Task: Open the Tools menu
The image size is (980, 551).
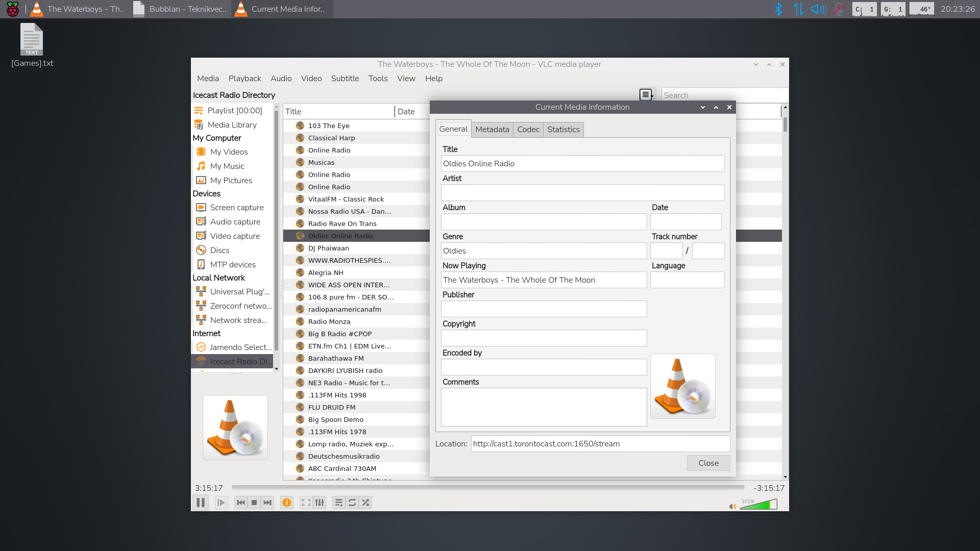Action: [378, 79]
